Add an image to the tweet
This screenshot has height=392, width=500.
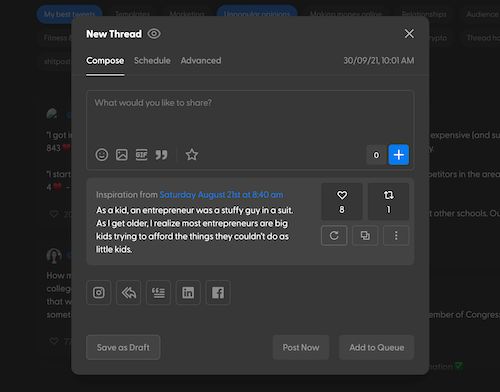pos(122,155)
